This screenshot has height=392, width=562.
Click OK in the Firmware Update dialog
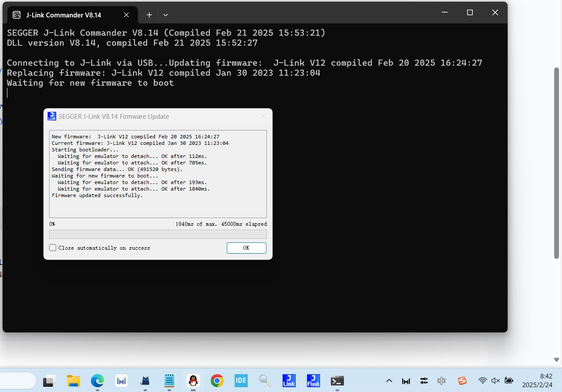[x=246, y=248]
